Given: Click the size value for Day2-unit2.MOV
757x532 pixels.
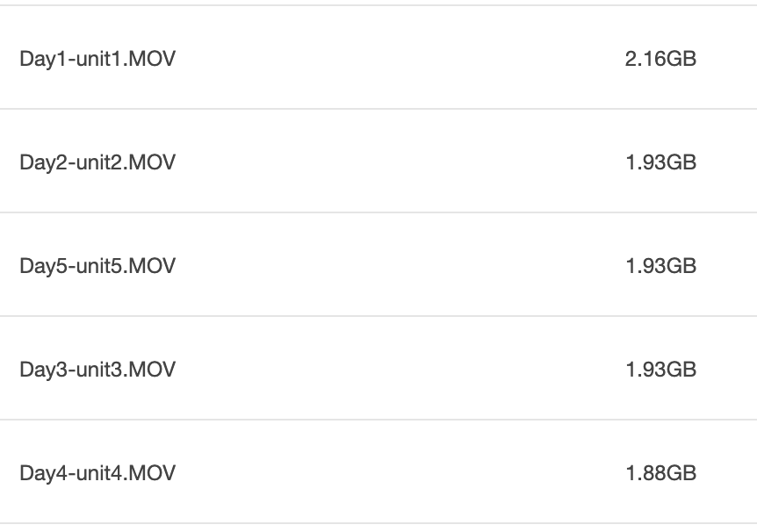Looking at the screenshot, I should (660, 163).
